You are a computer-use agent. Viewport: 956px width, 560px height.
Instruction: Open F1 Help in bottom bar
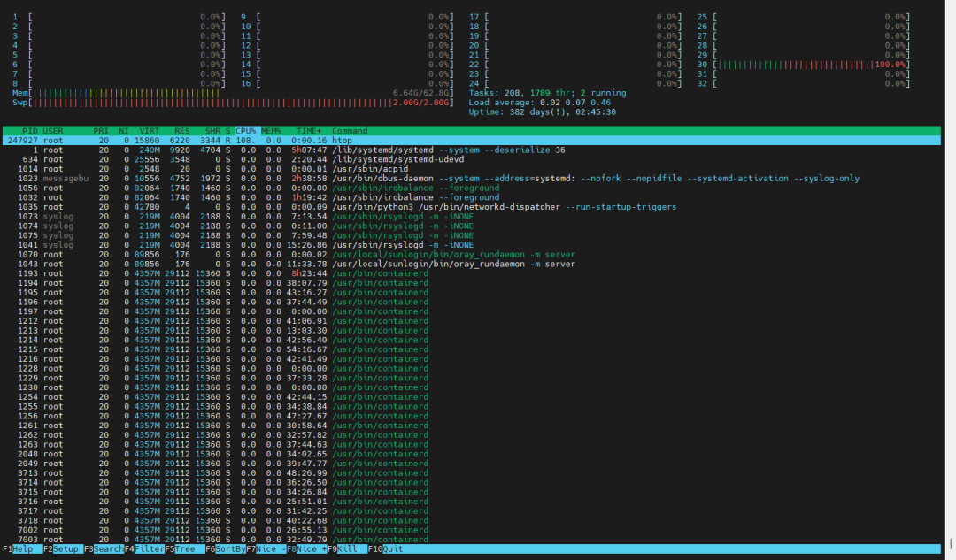pos(22,549)
